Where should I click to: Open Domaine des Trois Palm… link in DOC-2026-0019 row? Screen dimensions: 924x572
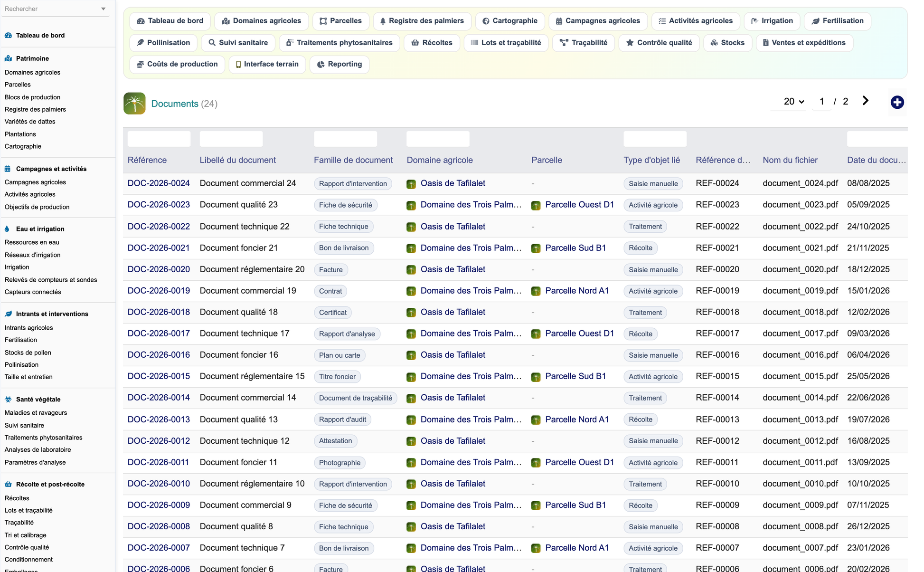[x=471, y=291]
